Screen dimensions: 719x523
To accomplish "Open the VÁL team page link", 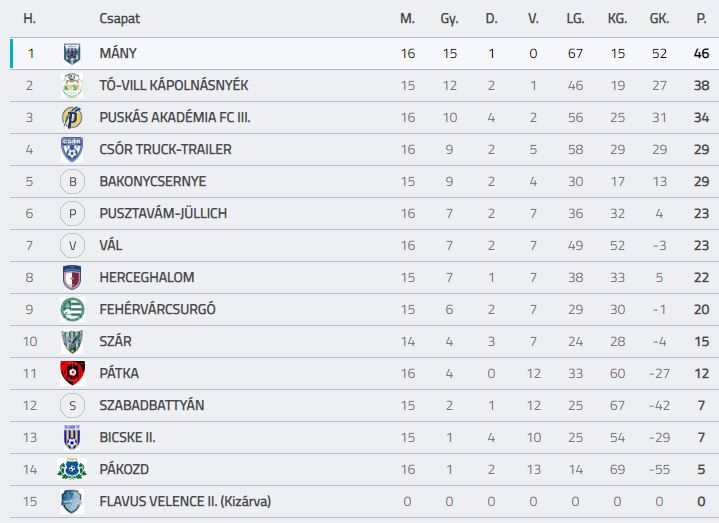I will click(111, 245).
